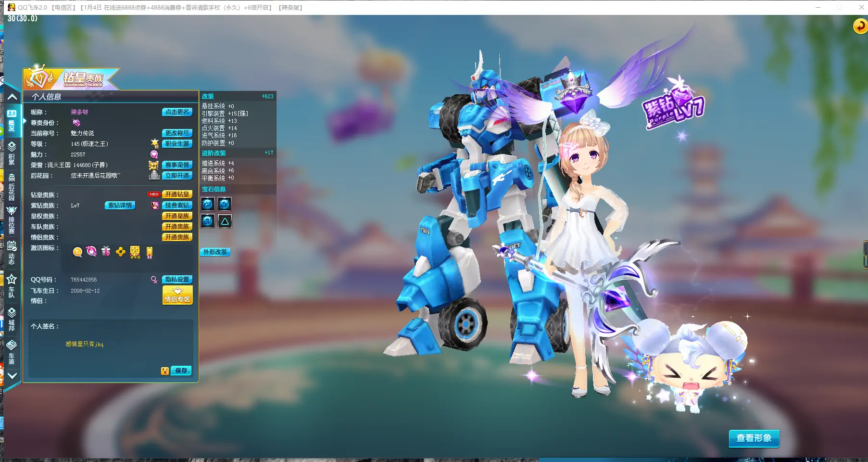Click the 引擎装置 +15[强] row
The width and height of the screenshot is (868, 462).
225,114
